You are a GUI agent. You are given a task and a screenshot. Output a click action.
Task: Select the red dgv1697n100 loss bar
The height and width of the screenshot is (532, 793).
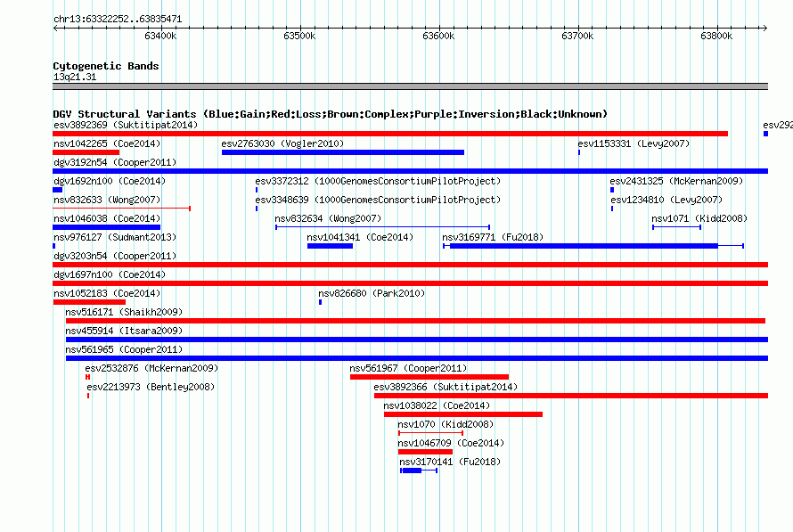point(411,283)
